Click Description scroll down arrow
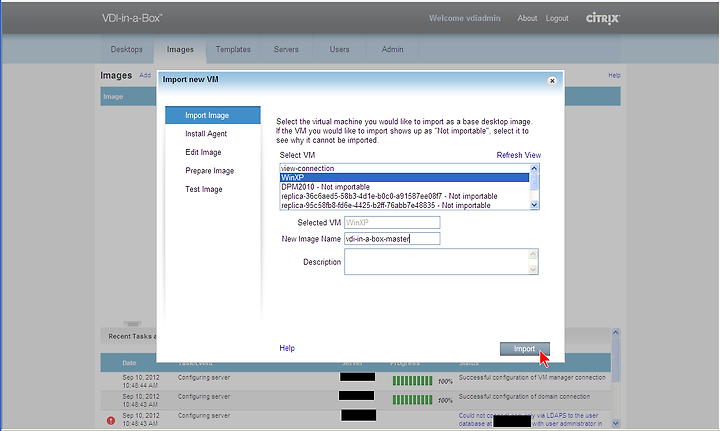The height and width of the screenshot is (431, 720). pos(533,269)
